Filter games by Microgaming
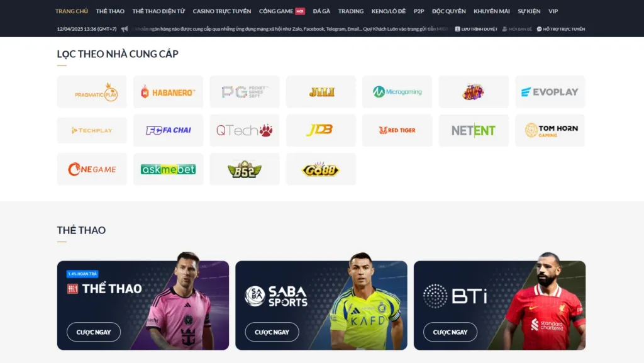 tap(397, 92)
